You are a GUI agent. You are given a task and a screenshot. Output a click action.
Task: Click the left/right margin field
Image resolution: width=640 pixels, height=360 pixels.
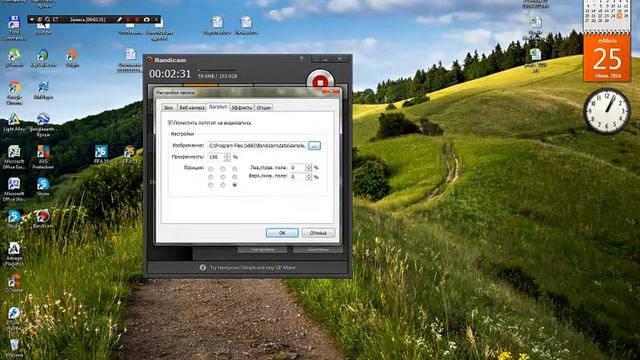pos(297,168)
